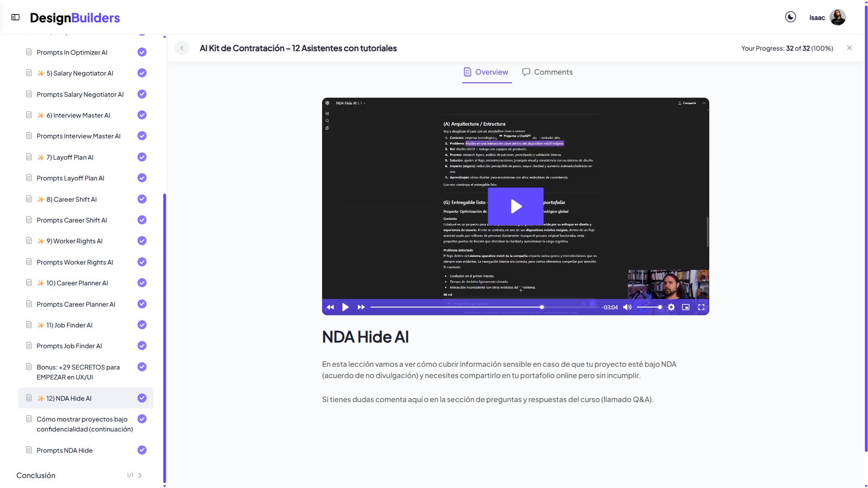Open the Comments tab
The image size is (868, 488).
[547, 72]
